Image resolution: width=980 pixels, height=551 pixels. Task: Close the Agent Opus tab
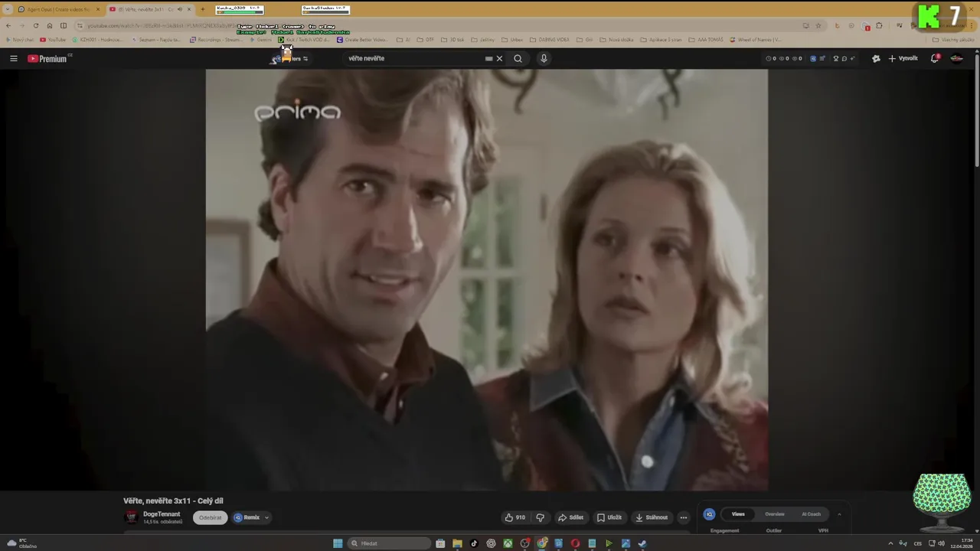(97, 9)
